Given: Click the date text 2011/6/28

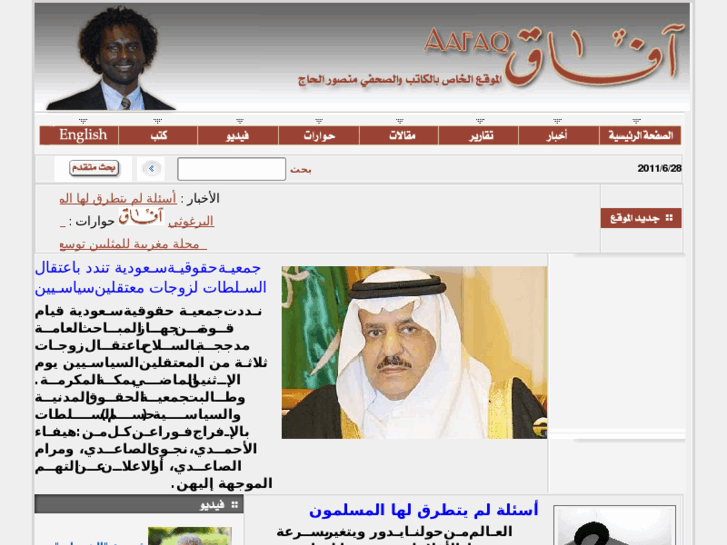Looking at the screenshot, I should 659,168.
